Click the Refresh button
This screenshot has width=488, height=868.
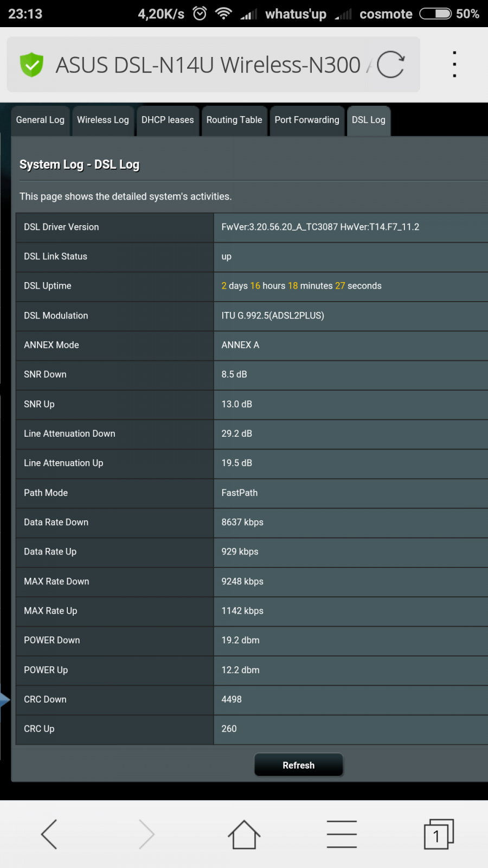pyautogui.click(x=299, y=765)
